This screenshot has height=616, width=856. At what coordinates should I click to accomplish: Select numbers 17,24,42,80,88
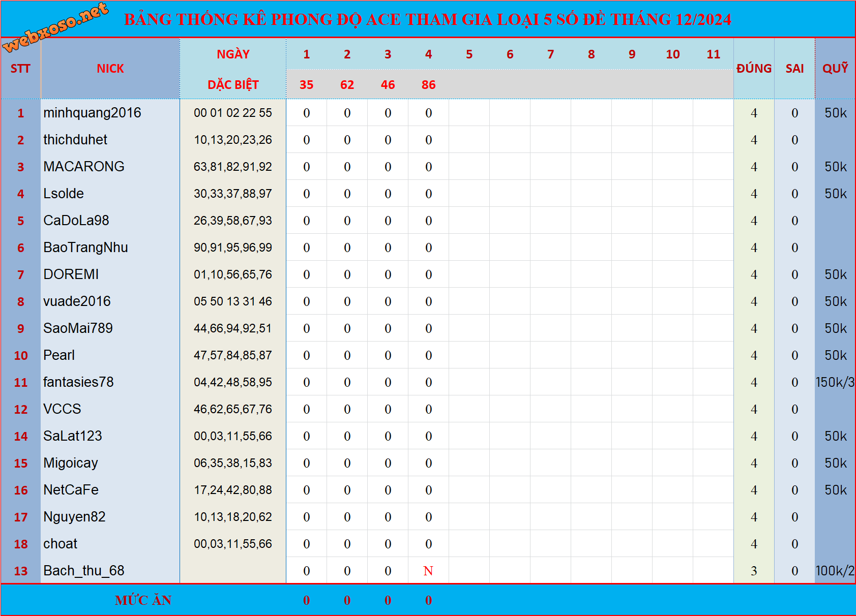pyautogui.click(x=233, y=490)
